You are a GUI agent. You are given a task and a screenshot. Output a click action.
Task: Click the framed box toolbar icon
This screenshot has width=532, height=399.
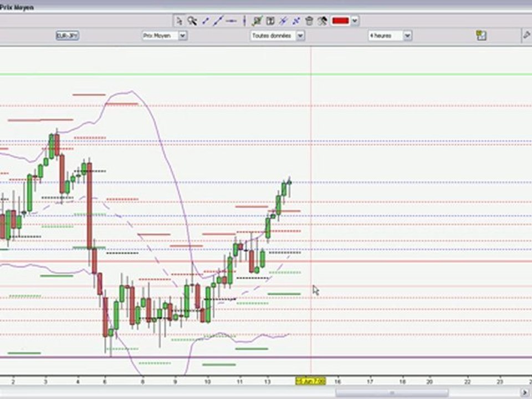click(270, 21)
